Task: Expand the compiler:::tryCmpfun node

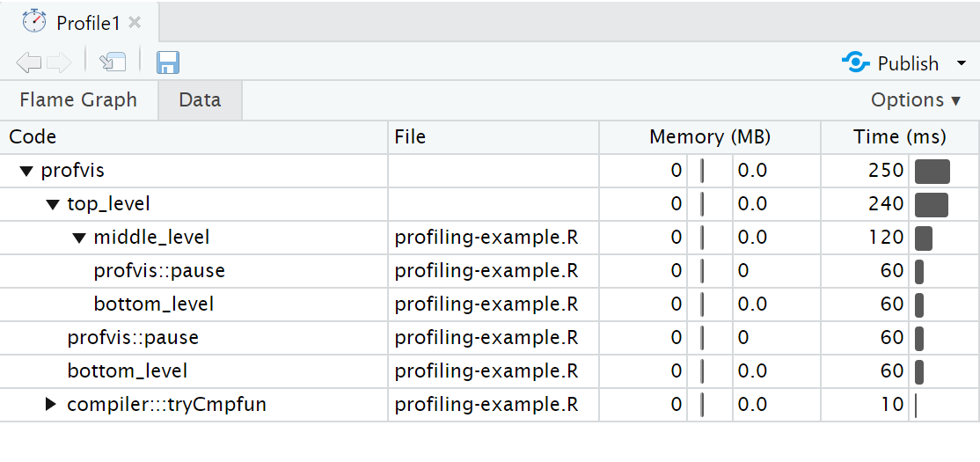Action: coord(51,405)
